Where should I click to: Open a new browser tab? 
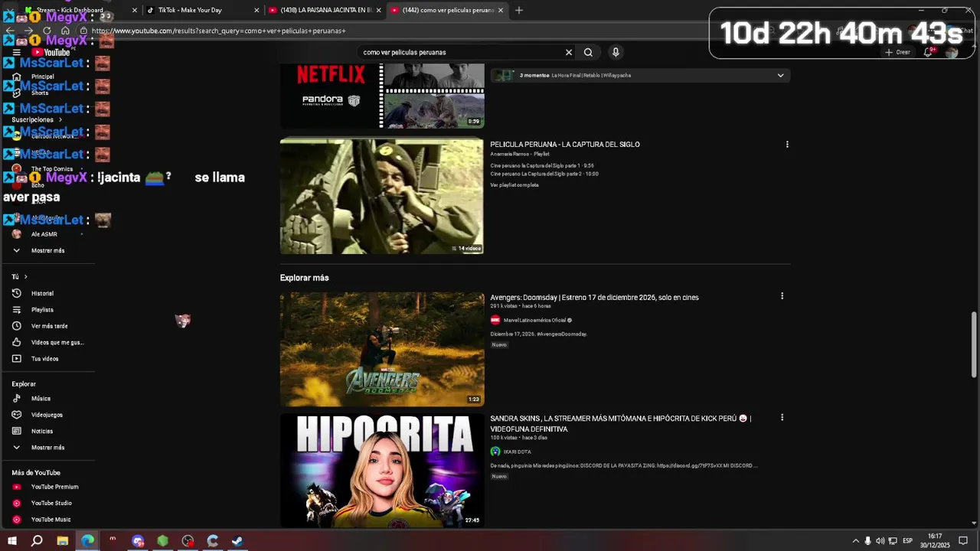[x=519, y=10]
